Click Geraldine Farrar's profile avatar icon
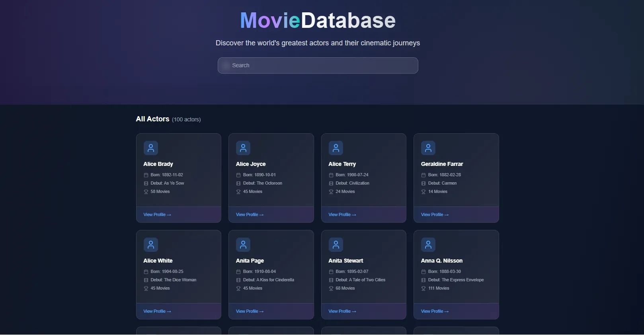Image resolution: width=644 pixels, height=335 pixels. click(428, 148)
